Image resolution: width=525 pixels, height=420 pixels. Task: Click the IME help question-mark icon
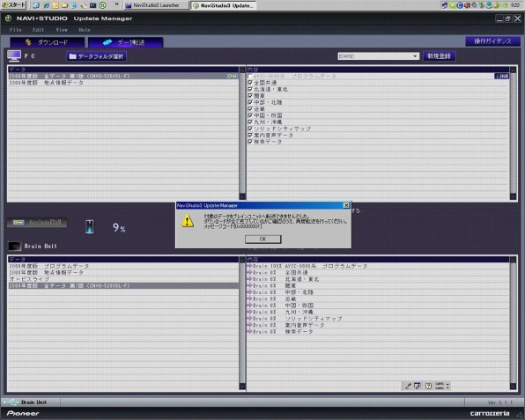tap(428, 386)
